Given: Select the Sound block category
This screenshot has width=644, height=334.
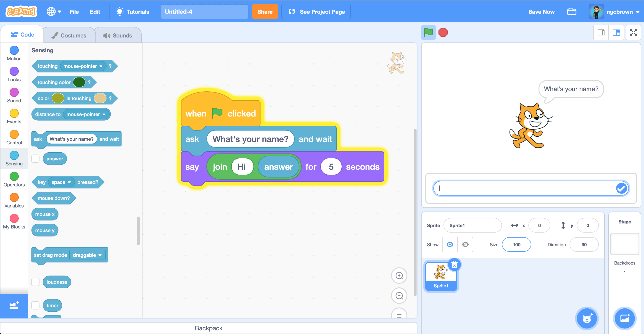Looking at the screenshot, I should [x=14, y=95].
